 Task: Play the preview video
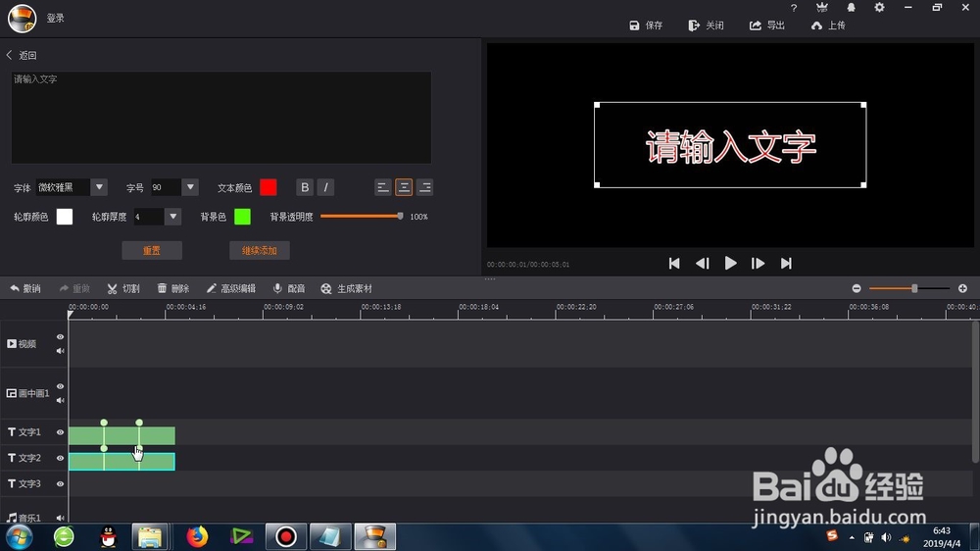(x=730, y=264)
